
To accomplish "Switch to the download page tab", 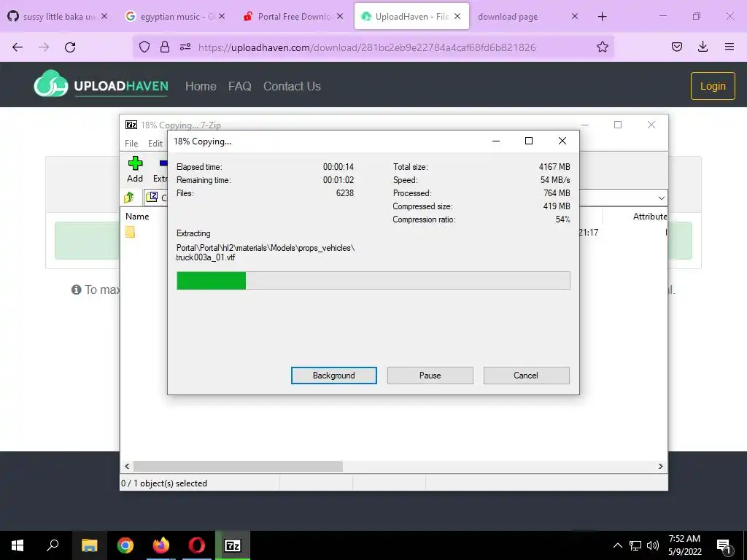I will click(x=527, y=16).
